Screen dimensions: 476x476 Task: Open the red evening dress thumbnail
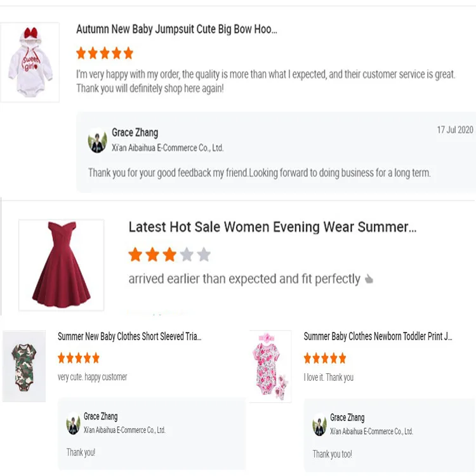click(x=61, y=265)
